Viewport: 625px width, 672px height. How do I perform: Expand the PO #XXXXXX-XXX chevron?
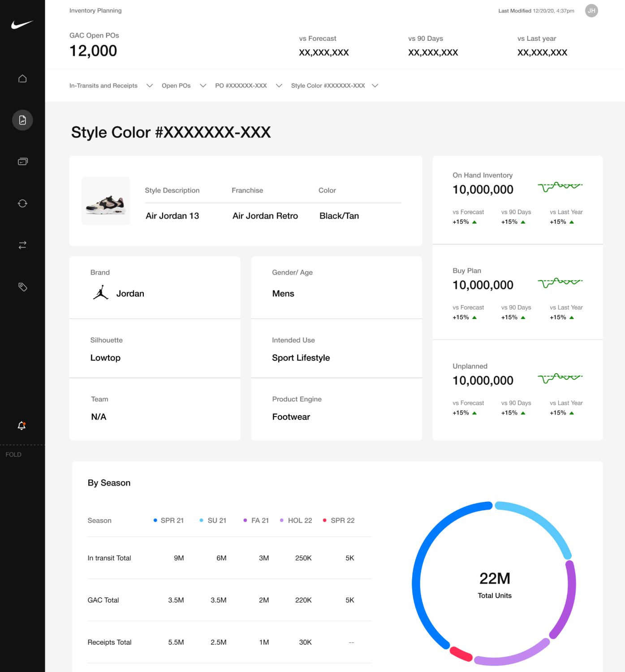tap(279, 86)
